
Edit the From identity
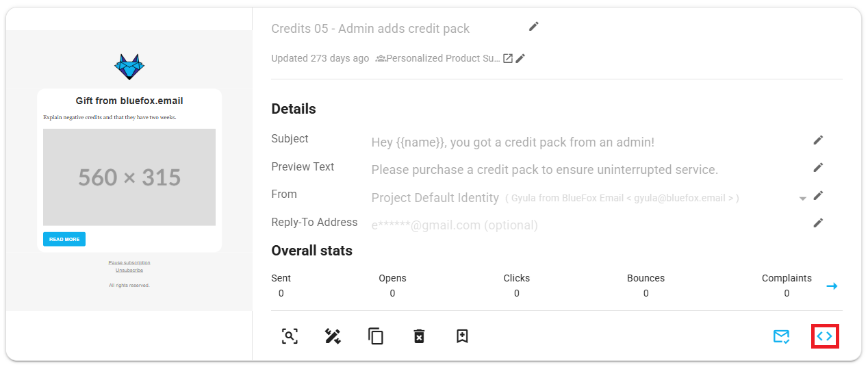pyautogui.click(x=818, y=196)
